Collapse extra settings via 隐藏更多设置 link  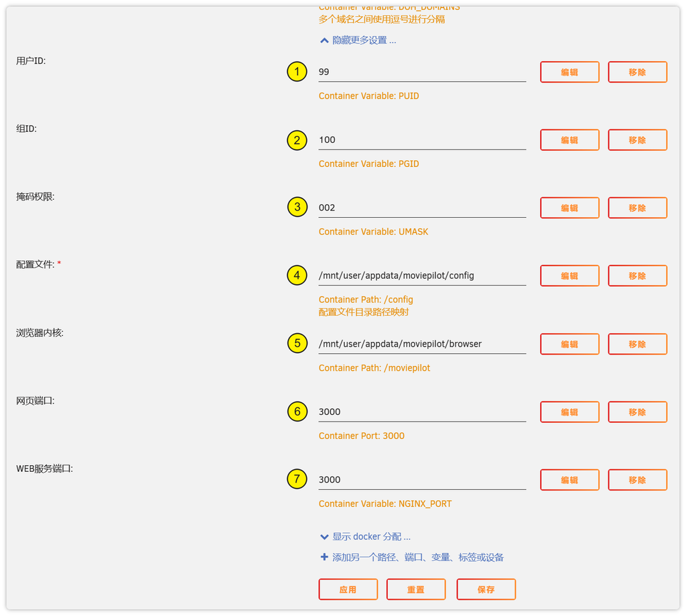click(364, 40)
